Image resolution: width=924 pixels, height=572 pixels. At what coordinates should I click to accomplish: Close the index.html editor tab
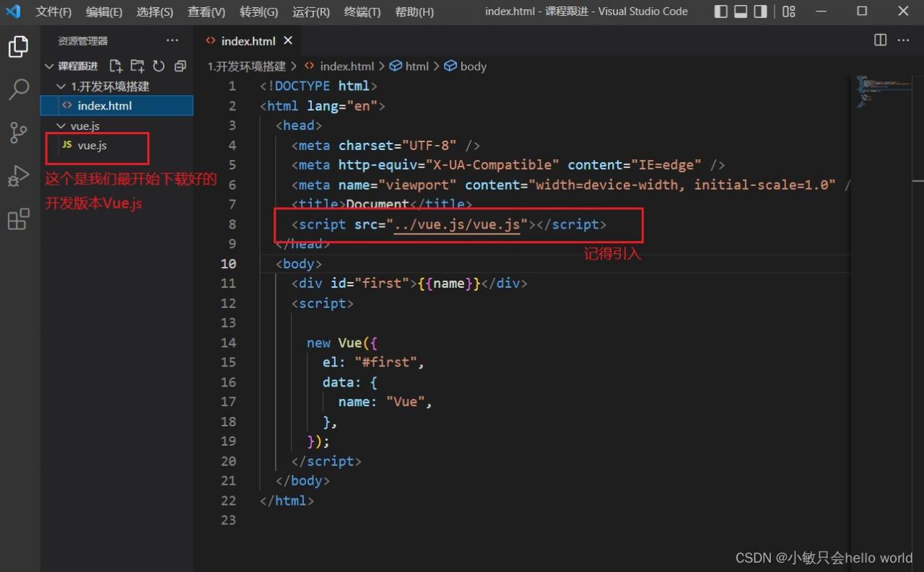coord(288,40)
